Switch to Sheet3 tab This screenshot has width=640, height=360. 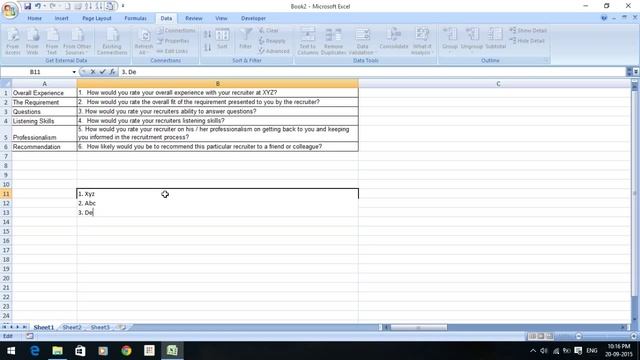pos(100,327)
